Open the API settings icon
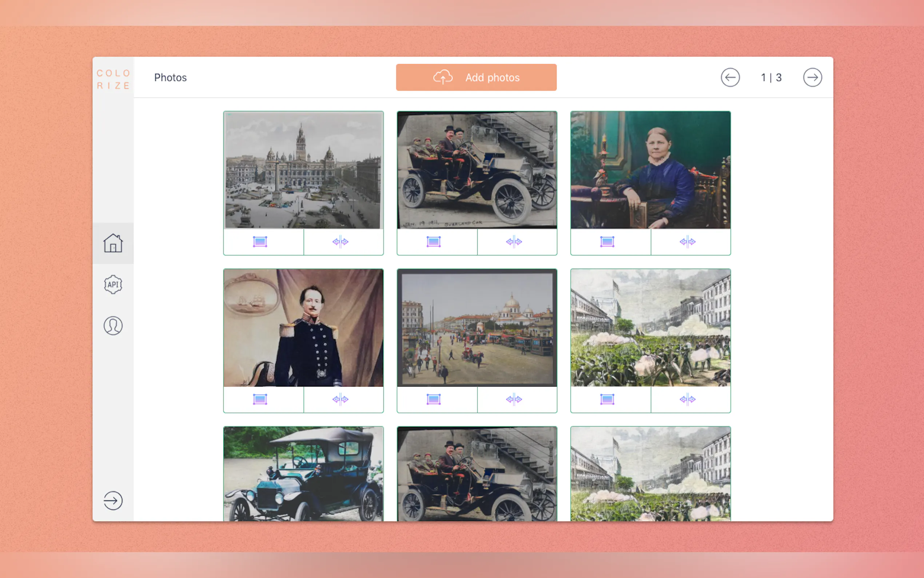Image resolution: width=924 pixels, height=578 pixels. pyautogui.click(x=113, y=284)
